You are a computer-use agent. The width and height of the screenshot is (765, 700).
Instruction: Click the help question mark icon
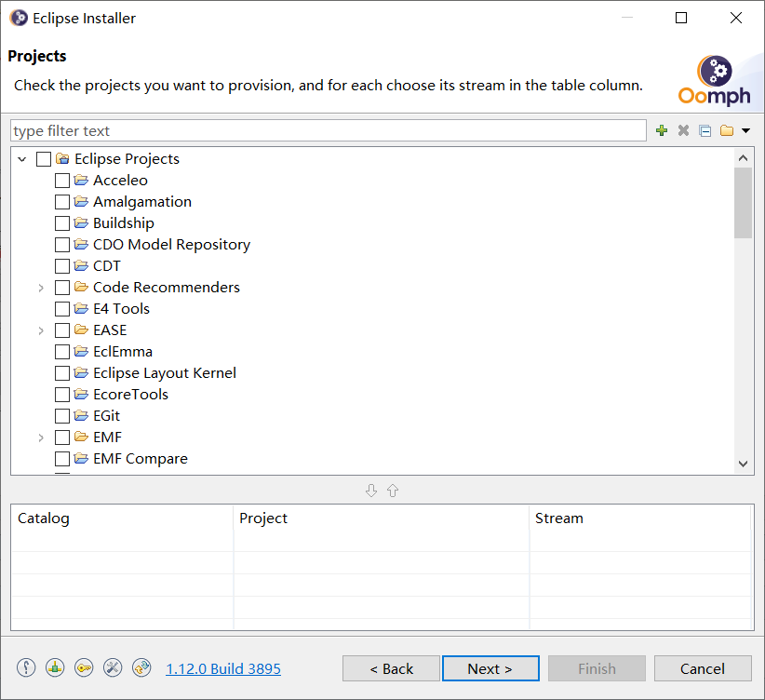point(26,667)
